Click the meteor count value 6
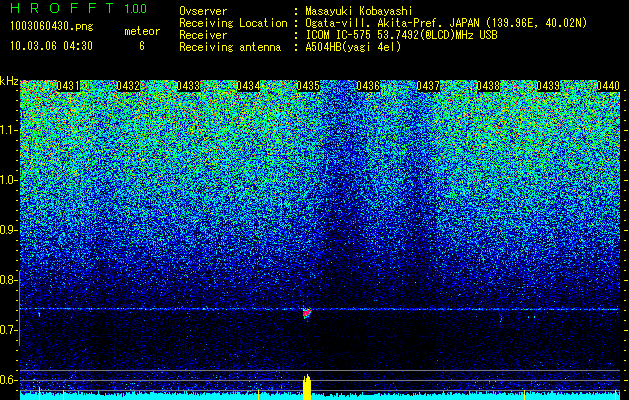Screen dimensions: 629x400 pos(142,46)
